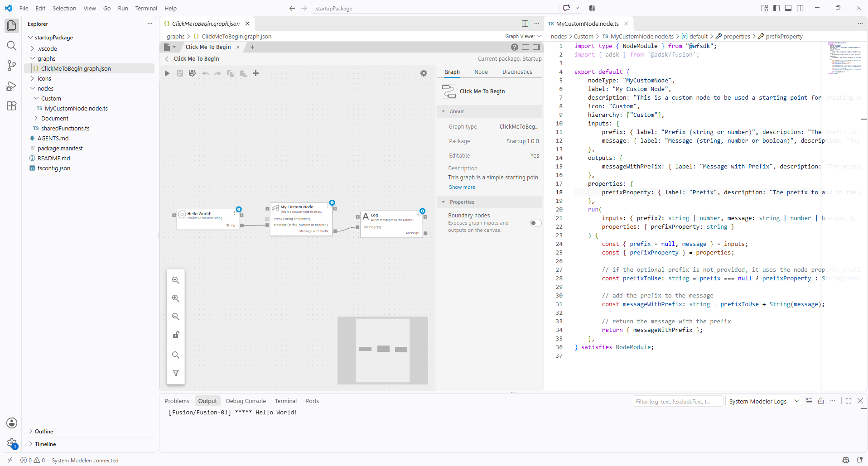Viewport: 868px width, 466px height.
Task: Open System Modeler Logs dropdown
Action: 764,401
